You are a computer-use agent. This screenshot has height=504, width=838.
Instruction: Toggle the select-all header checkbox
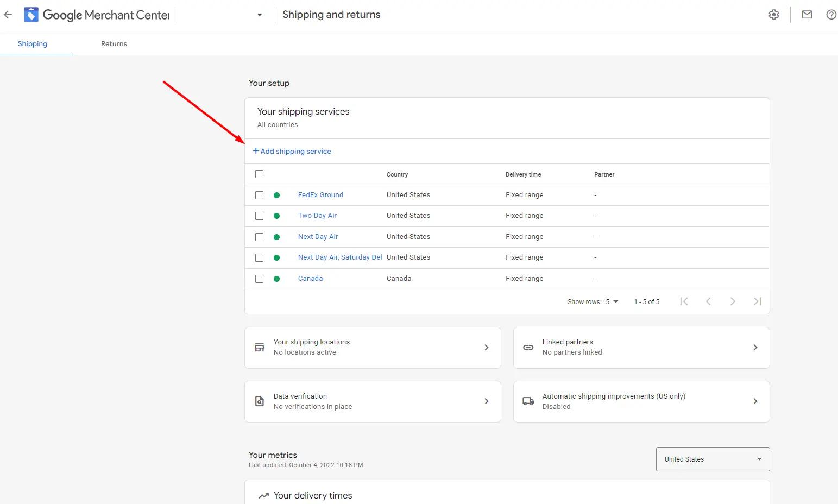click(260, 174)
